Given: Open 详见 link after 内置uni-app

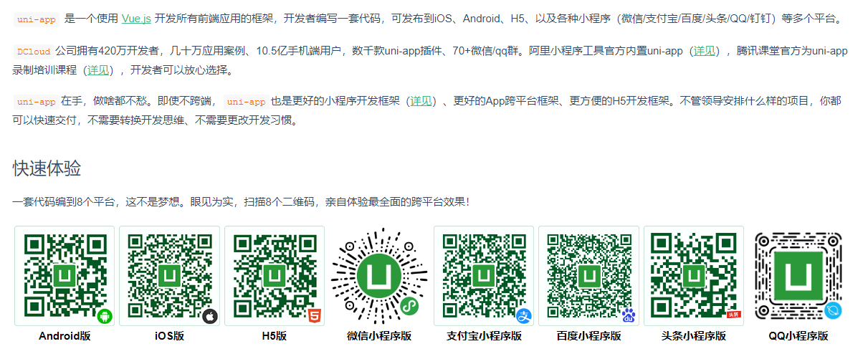Looking at the screenshot, I should (704, 52).
